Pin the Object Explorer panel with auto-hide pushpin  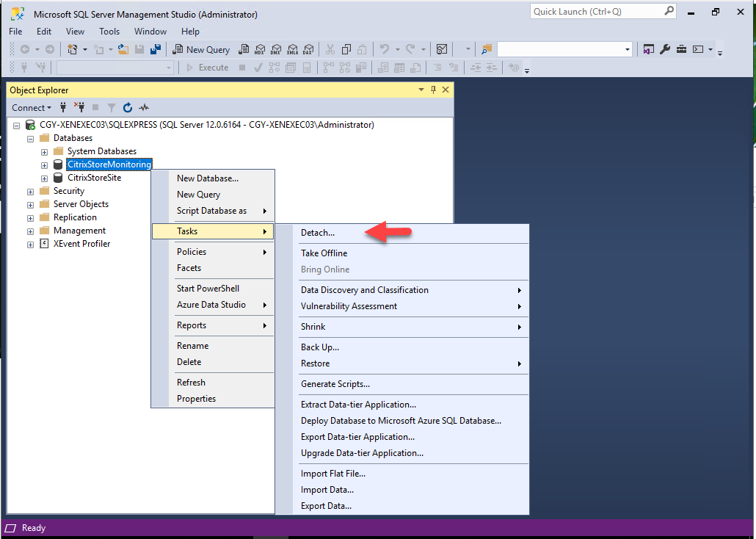point(433,90)
